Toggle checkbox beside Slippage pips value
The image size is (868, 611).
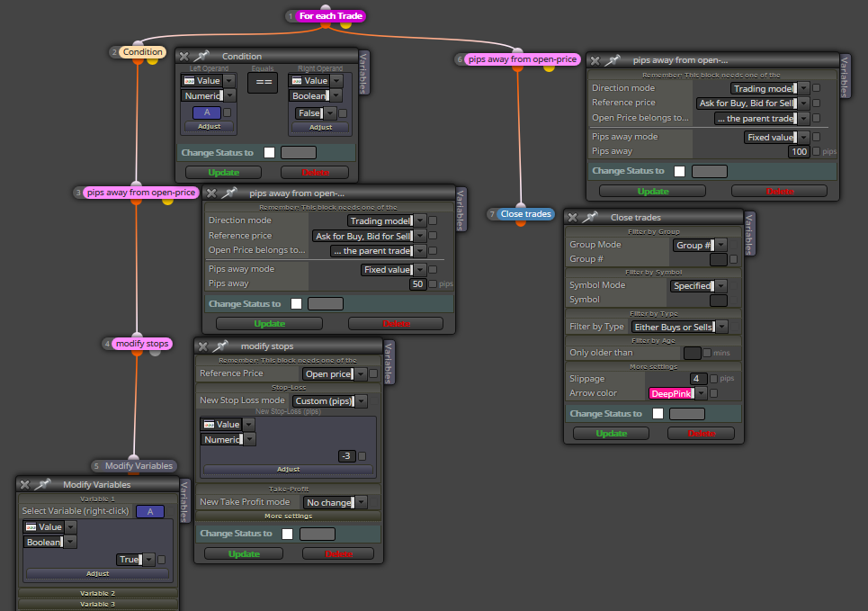pos(714,379)
